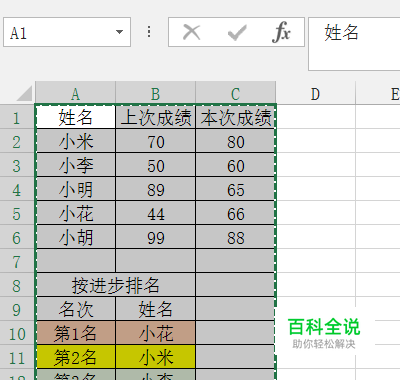Select row 9 header
The image size is (400, 380).
pyautogui.click(x=17, y=310)
